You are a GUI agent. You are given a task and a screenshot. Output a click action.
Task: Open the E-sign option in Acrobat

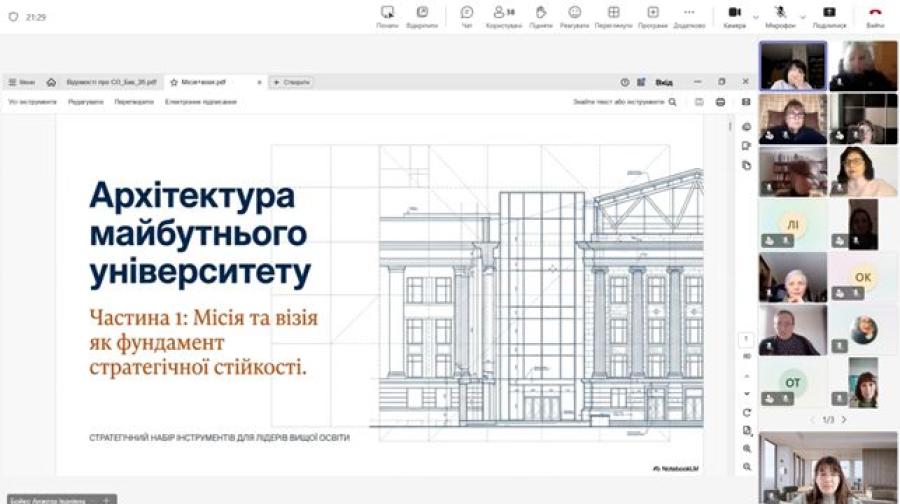point(201,102)
